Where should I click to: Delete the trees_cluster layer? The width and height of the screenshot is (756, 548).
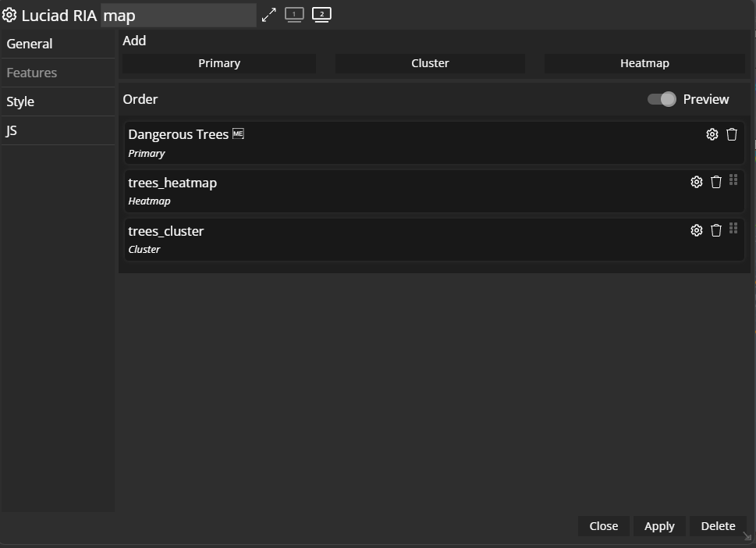pos(716,230)
